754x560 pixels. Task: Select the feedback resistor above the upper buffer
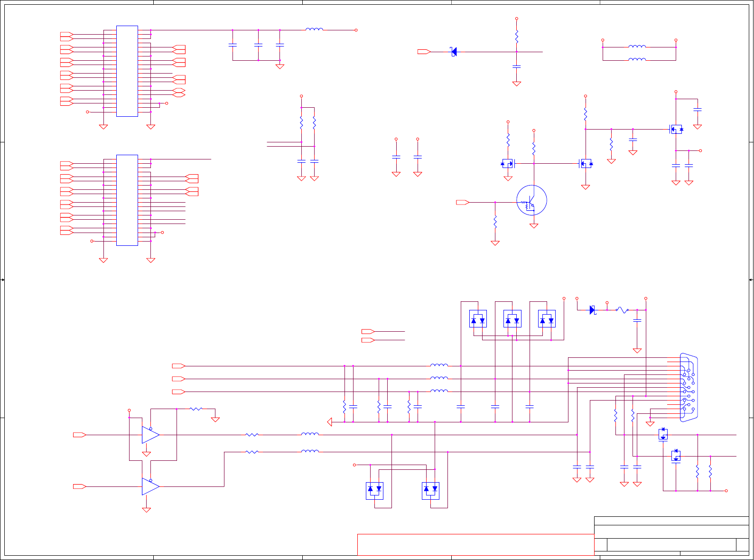tap(196, 409)
